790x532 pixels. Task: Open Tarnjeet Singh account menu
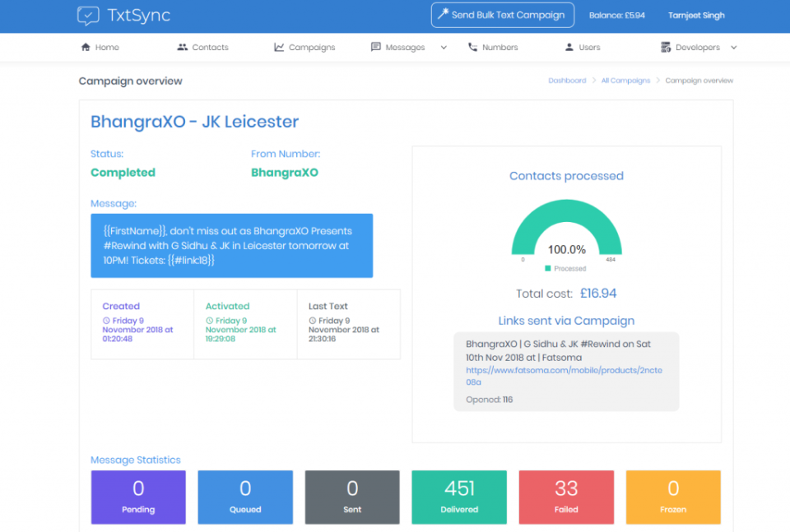[x=696, y=15]
